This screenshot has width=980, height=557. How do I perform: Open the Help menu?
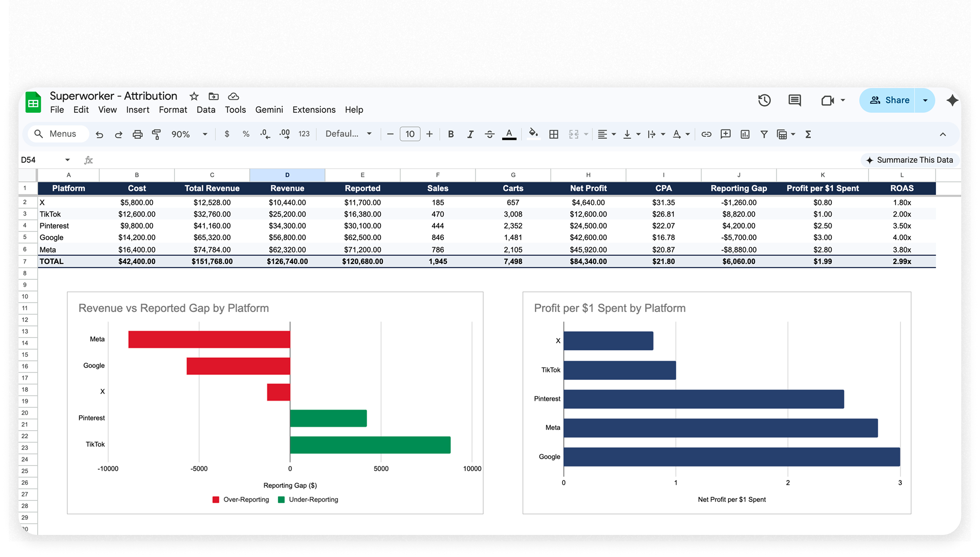coord(354,110)
